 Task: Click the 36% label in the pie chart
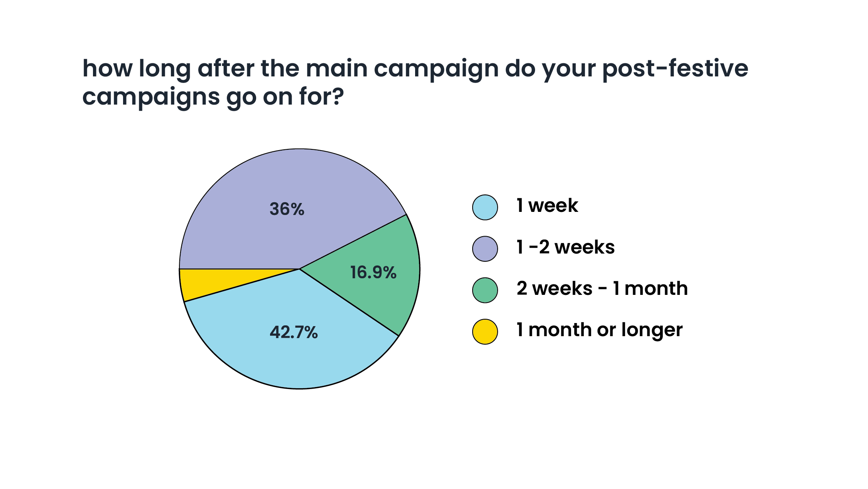point(287,209)
